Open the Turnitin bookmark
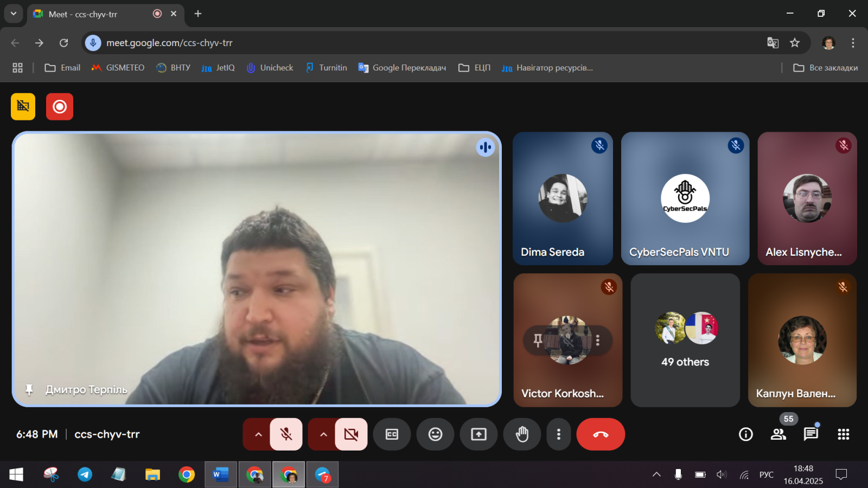Screen dimensions: 868x488 [x=326, y=68]
